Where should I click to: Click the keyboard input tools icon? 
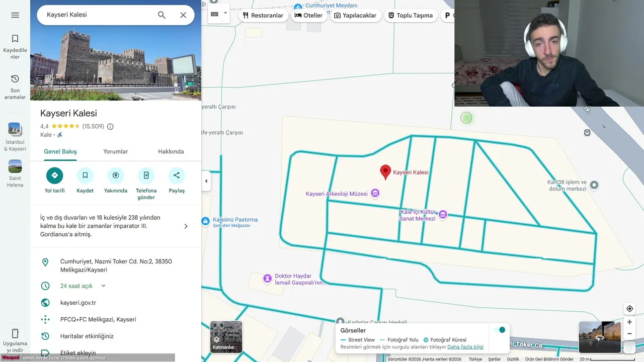click(x=214, y=14)
